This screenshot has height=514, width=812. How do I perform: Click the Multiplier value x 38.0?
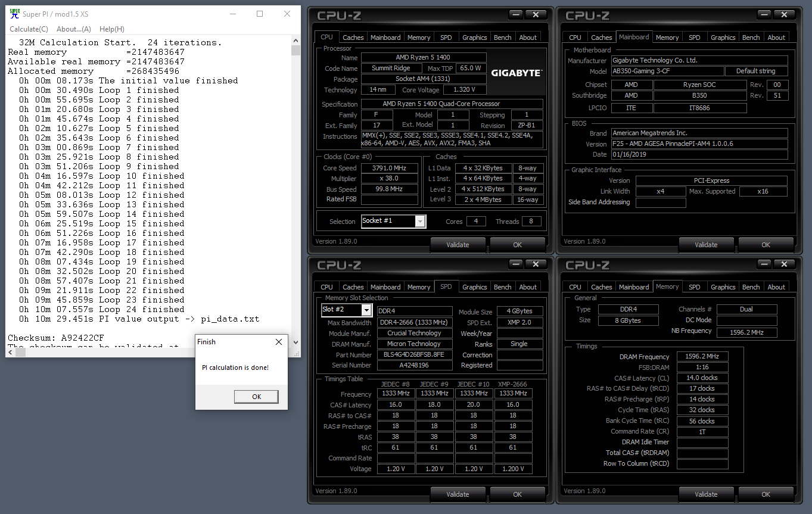point(390,179)
